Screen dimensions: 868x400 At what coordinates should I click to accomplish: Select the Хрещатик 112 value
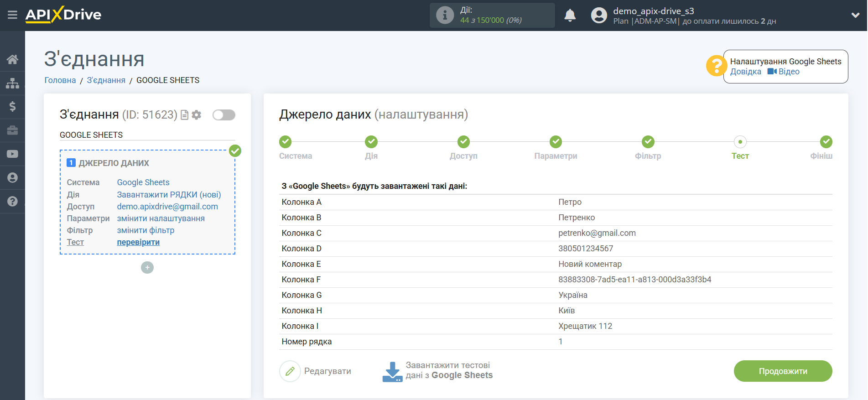(585, 326)
